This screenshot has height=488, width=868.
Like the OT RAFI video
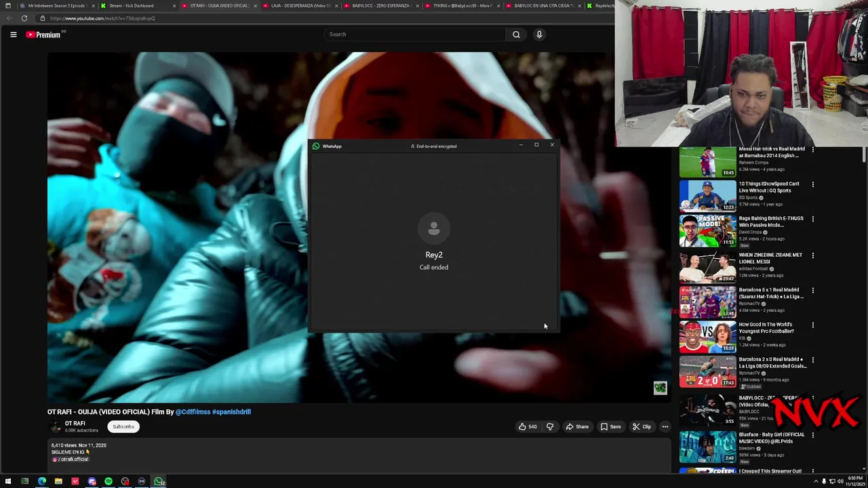pyautogui.click(x=528, y=427)
